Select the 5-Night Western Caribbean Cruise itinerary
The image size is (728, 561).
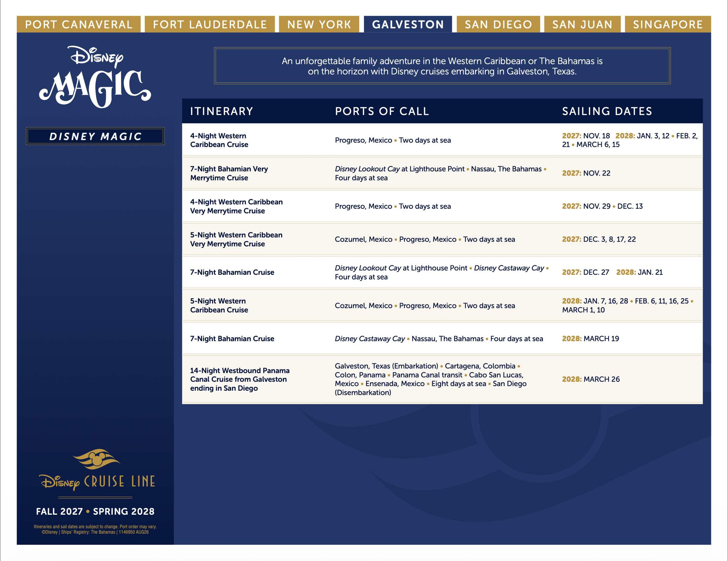click(x=219, y=305)
